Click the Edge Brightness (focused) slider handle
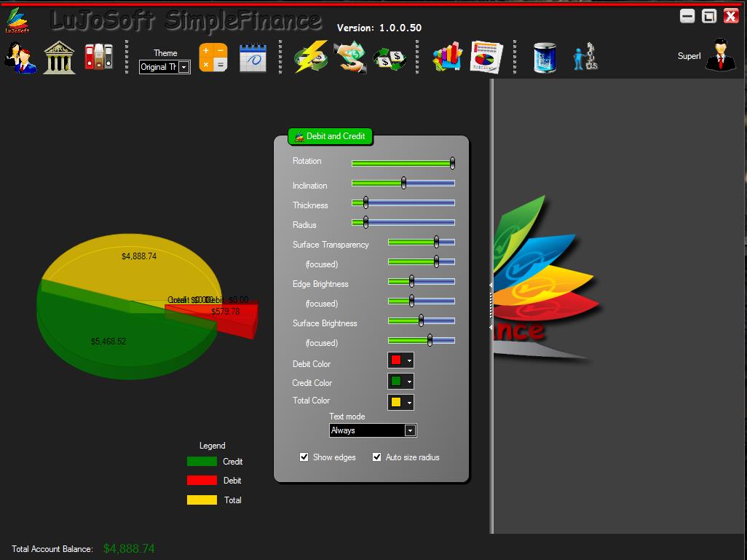Viewport: 747px width, 560px height. 411,301
